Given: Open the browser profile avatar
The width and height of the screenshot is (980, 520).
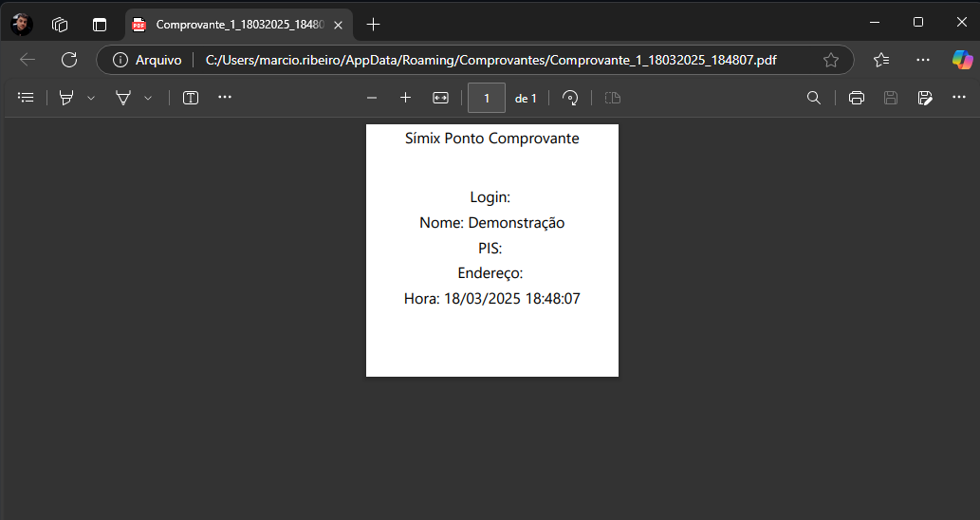Looking at the screenshot, I should (22, 25).
